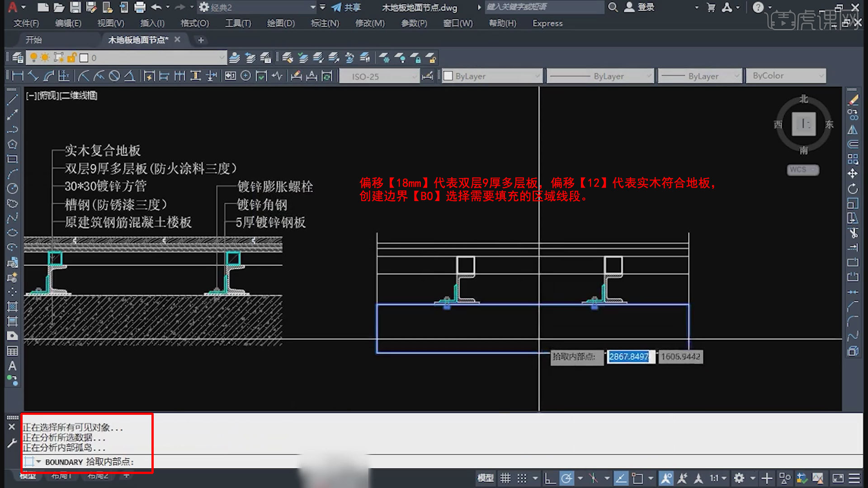Image resolution: width=868 pixels, height=488 pixels.
Task: Select the Line tool in left toolbar
Action: pyautogui.click(x=12, y=100)
